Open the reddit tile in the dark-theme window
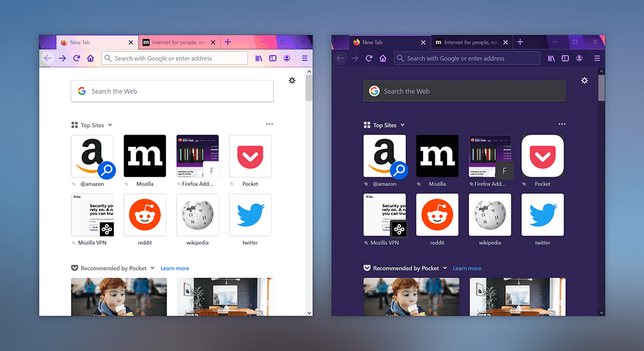Image resolution: width=644 pixels, height=351 pixels. (437, 215)
